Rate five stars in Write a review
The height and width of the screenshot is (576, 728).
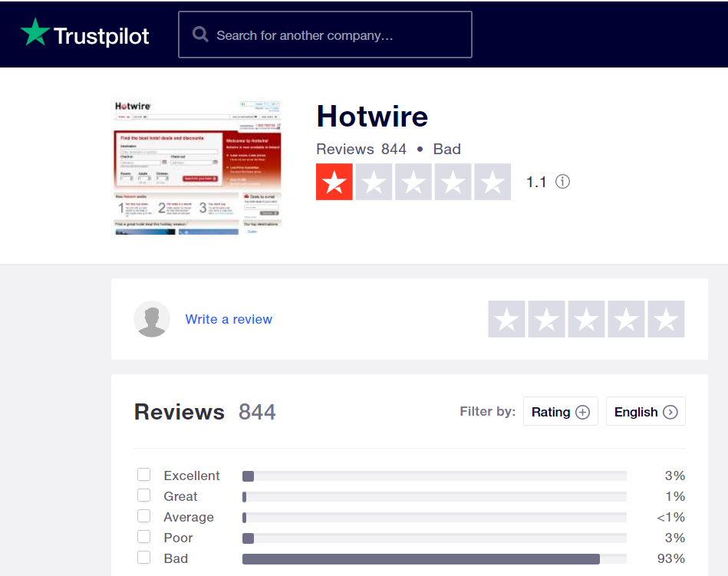pos(667,319)
